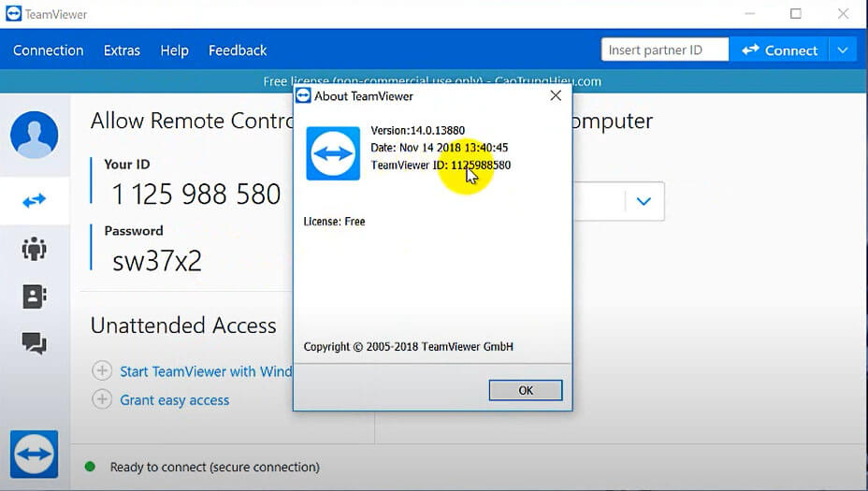Open the Chat sidebar icon
This screenshot has width=868, height=491.
click(x=35, y=343)
